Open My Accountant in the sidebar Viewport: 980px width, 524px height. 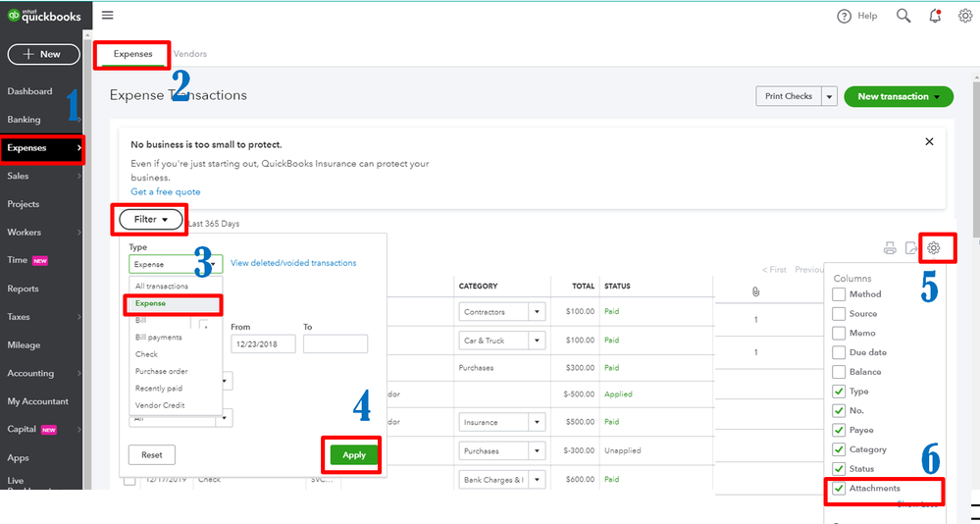[38, 401]
